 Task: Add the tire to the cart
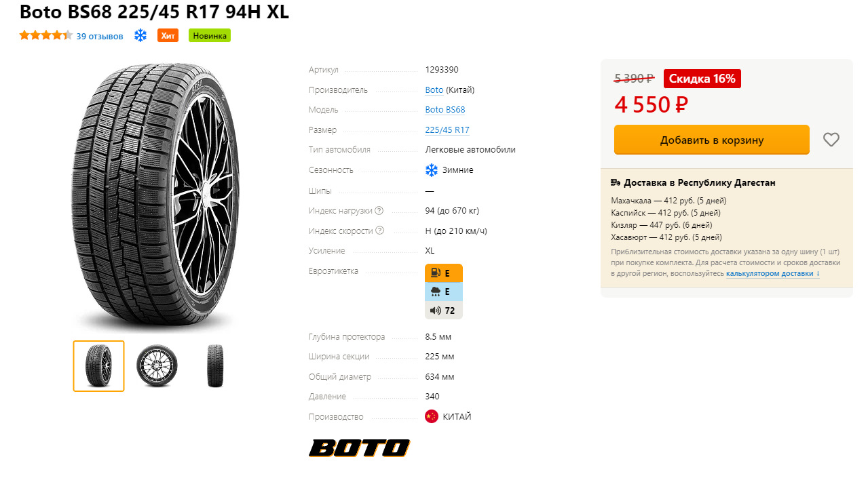[711, 140]
